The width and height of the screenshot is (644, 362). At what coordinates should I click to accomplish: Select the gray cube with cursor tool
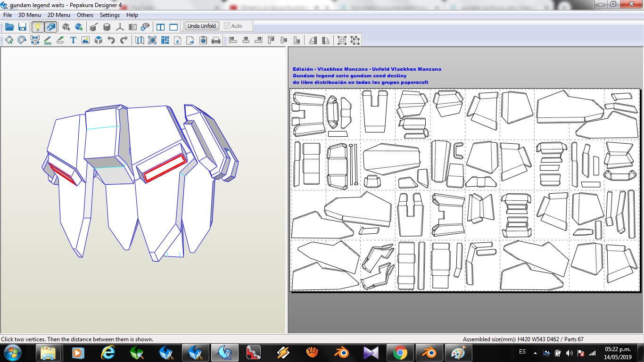[x=66, y=26]
